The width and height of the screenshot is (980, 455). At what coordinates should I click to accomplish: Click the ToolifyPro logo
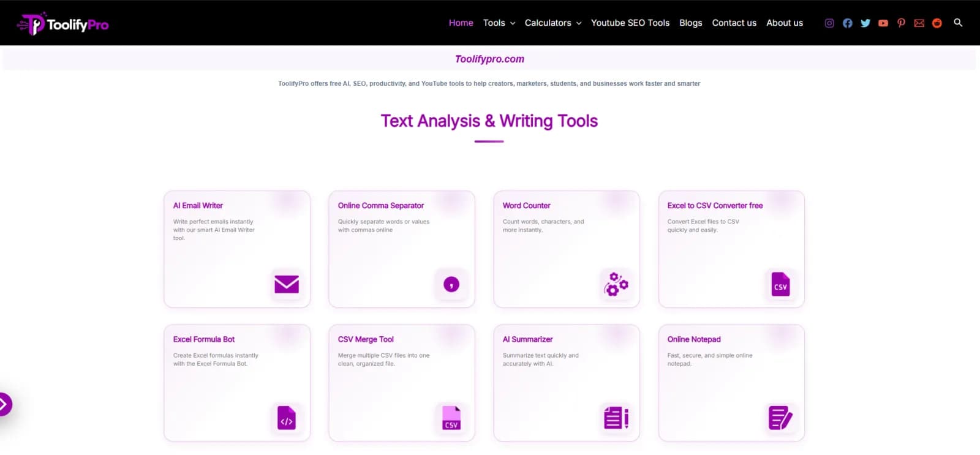point(62,24)
